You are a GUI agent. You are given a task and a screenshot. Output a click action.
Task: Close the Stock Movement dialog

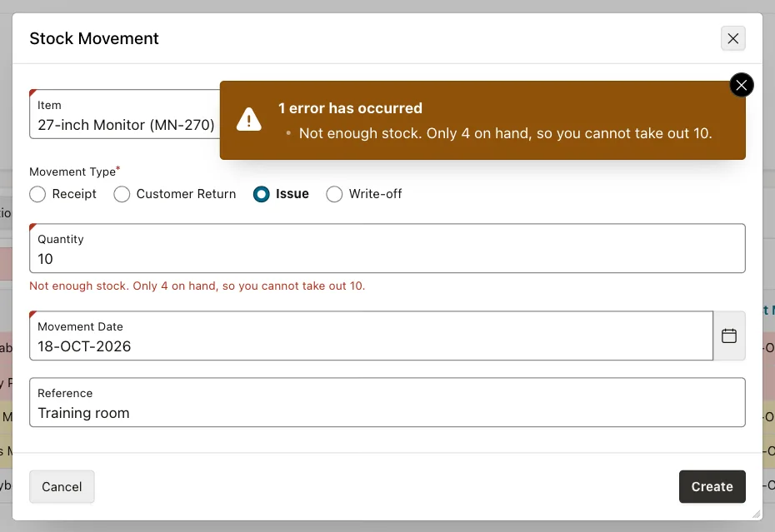(733, 38)
